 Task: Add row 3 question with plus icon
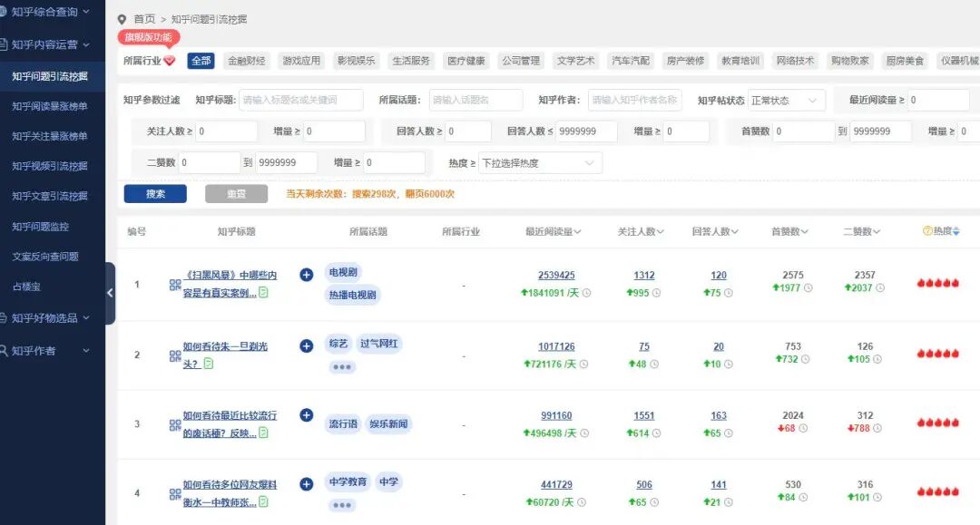(307, 414)
